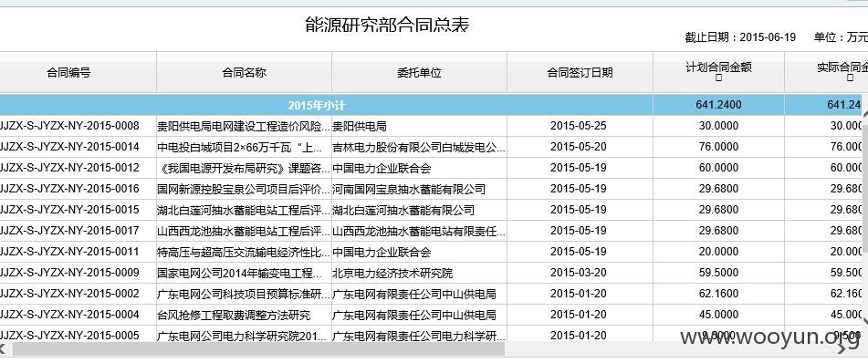Select planned amount 20.0000
The width and height of the screenshot is (868, 363).
pos(718,253)
